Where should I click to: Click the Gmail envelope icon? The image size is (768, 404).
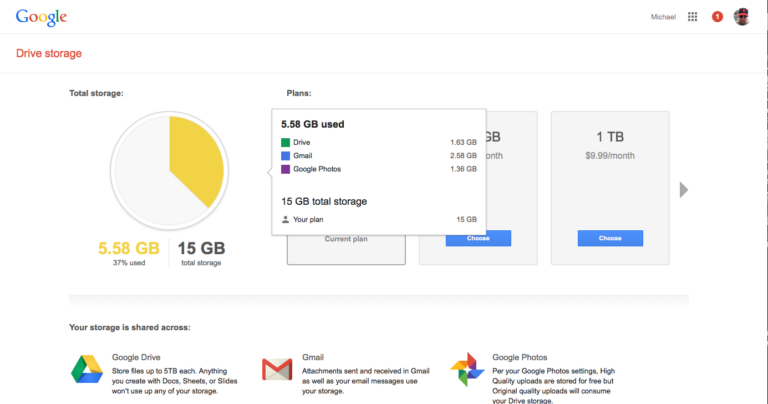277,370
